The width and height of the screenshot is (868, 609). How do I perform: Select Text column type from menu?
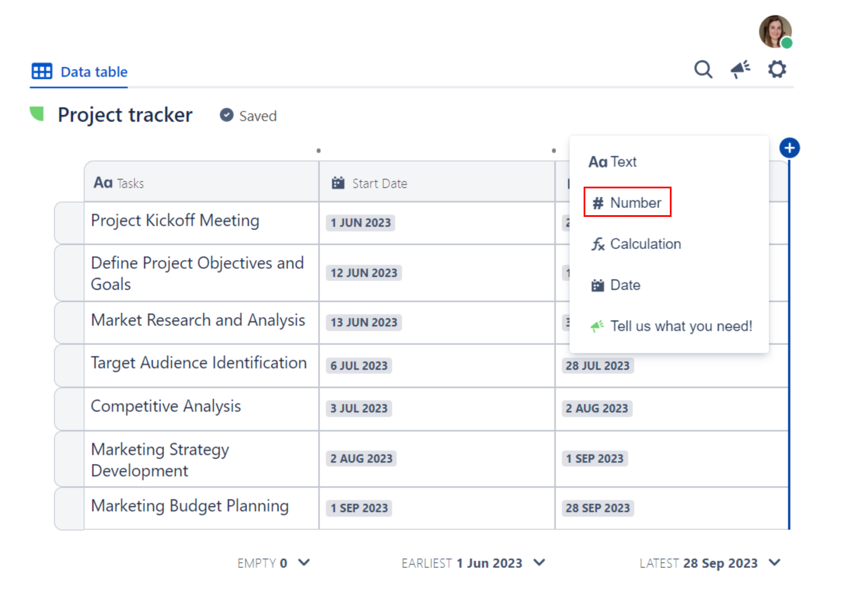click(x=613, y=162)
